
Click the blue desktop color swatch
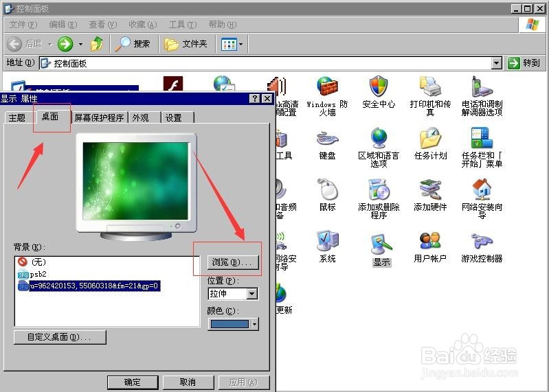[x=229, y=324]
